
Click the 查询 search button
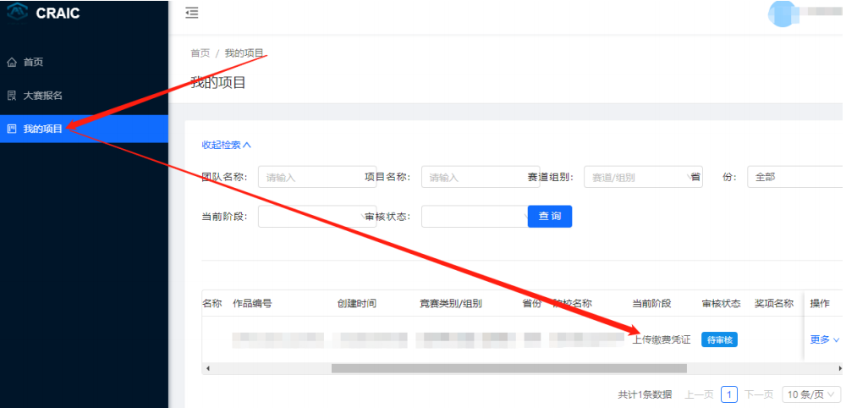tap(550, 217)
